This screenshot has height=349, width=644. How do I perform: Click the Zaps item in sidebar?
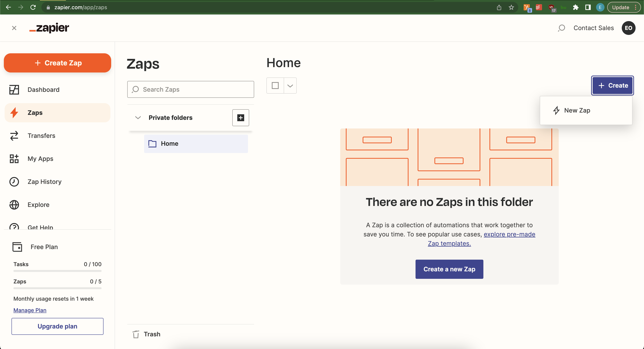(57, 113)
